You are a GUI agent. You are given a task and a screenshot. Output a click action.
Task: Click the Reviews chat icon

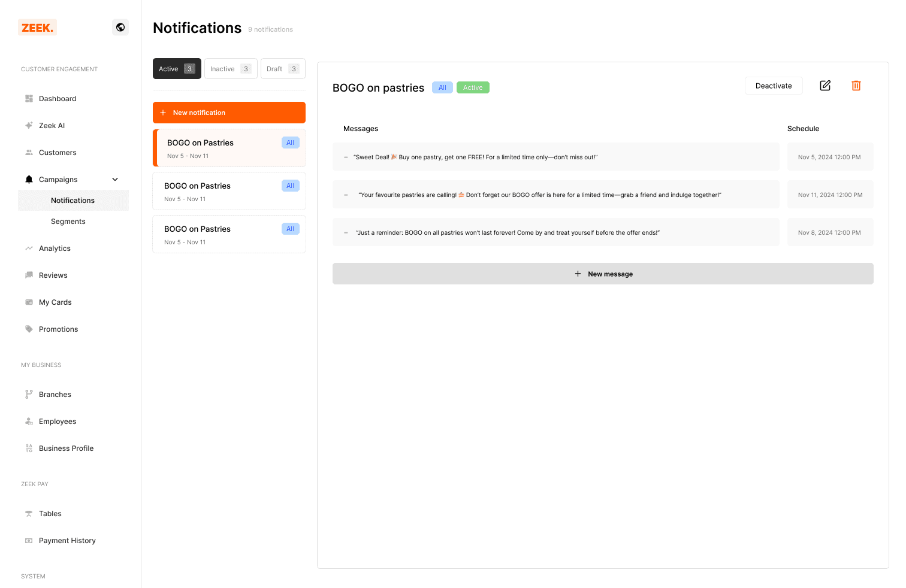[29, 275]
